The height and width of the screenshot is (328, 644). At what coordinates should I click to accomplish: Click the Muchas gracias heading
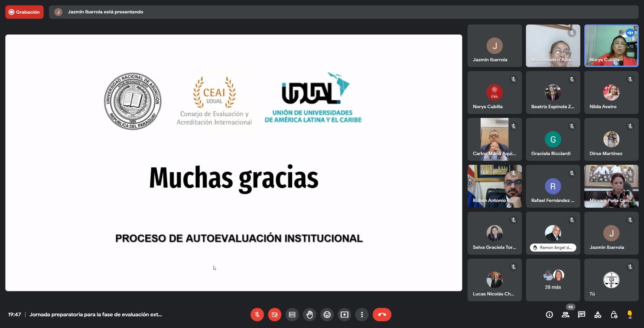pyautogui.click(x=234, y=178)
